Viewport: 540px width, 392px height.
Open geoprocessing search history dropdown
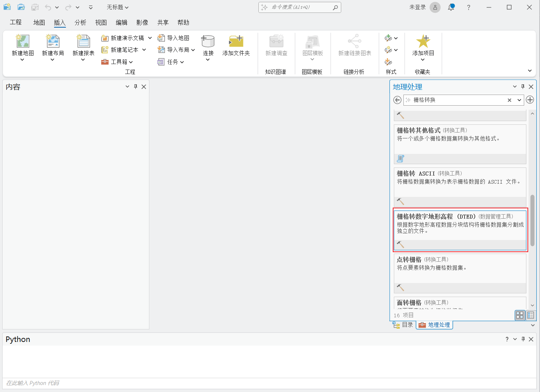coord(519,100)
